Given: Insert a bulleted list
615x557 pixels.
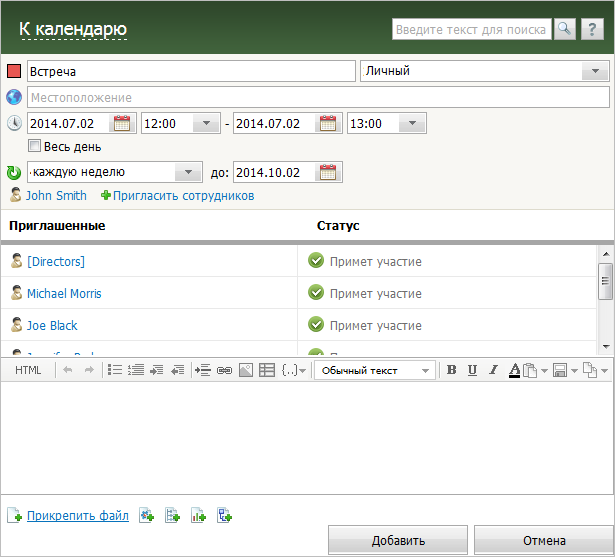Looking at the screenshot, I should [x=115, y=370].
